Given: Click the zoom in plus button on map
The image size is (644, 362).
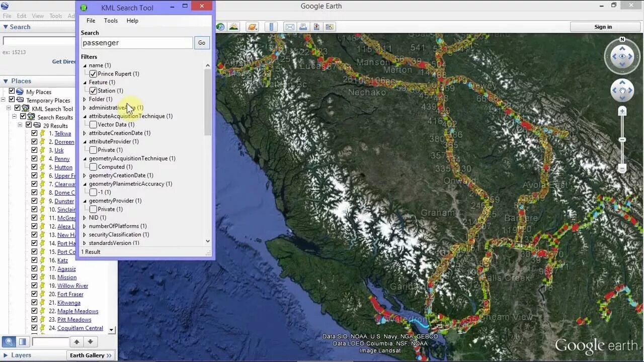Looking at the screenshot, I should pyautogui.click(x=622, y=111).
